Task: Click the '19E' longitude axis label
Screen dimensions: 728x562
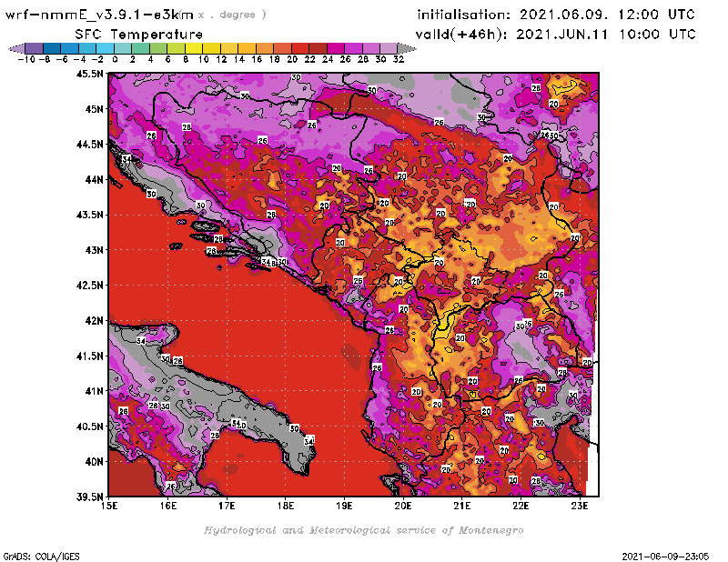Action: (344, 506)
